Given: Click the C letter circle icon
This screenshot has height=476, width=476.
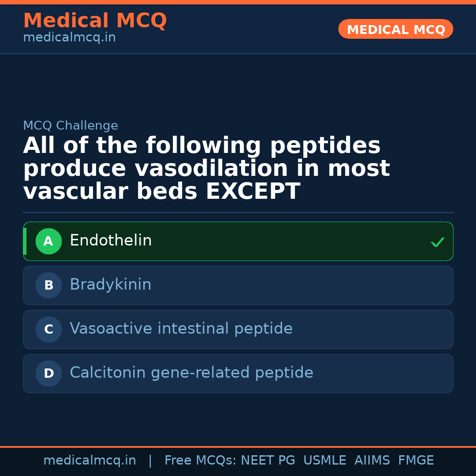Looking at the screenshot, I should tap(48, 329).
